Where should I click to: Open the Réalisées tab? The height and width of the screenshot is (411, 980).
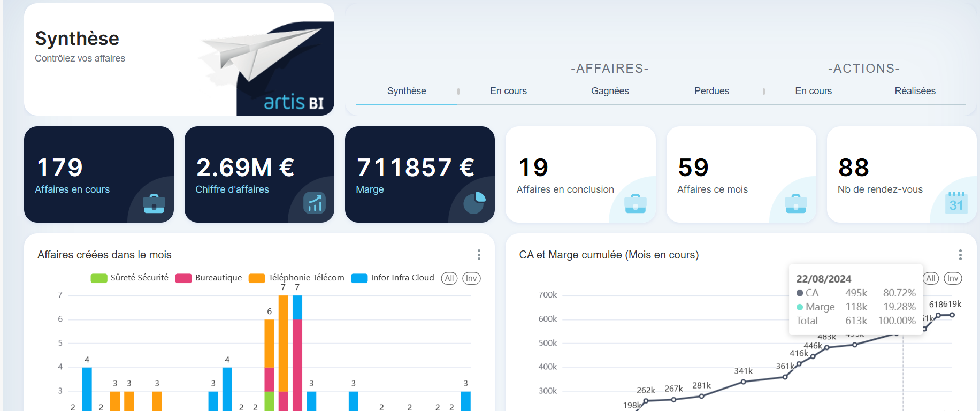click(915, 91)
